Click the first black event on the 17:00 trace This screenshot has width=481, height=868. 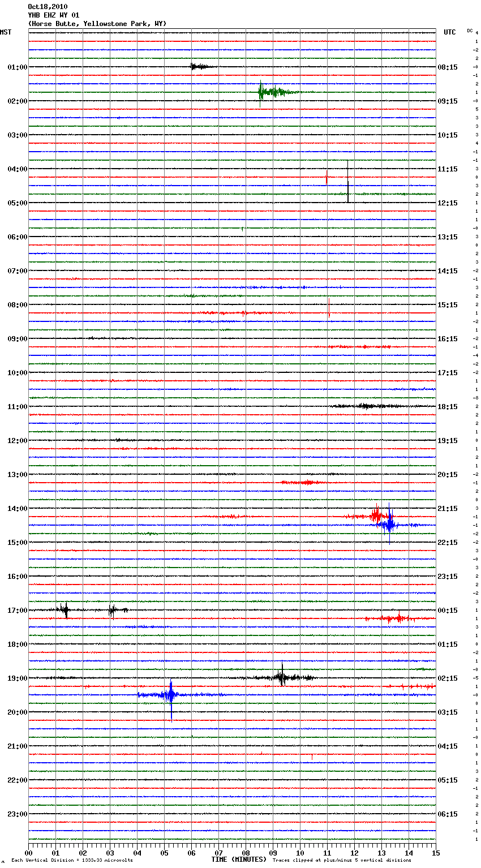coord(65,610)
